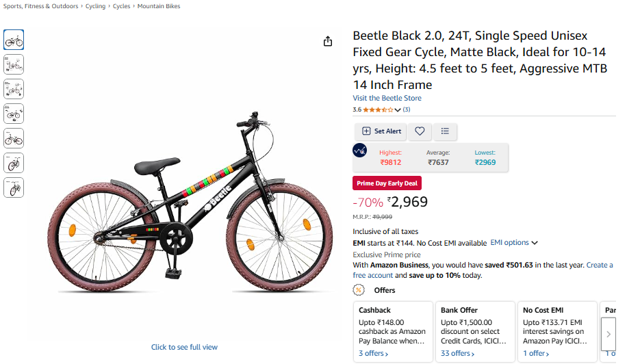Expand the 33 offers Bank Offer link
The image size is (627, 364).
pyautogui.click(x=455, y=354)
